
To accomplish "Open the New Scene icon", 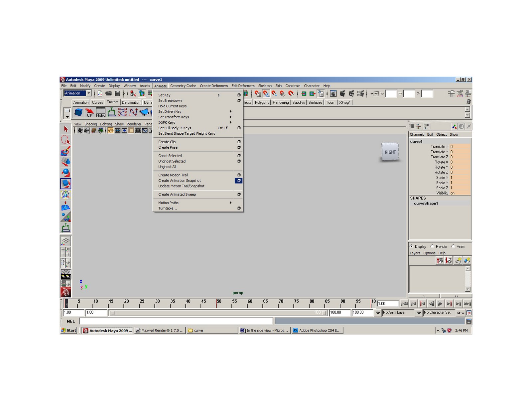I will [x=100, y=94].
